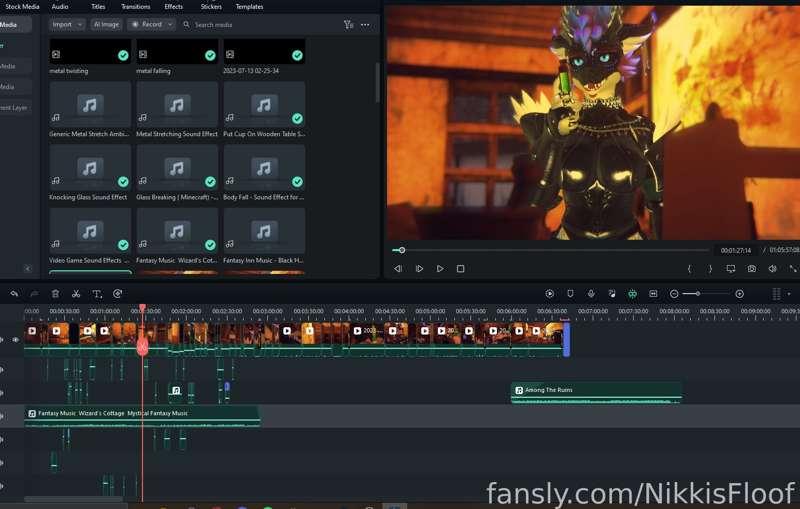Play the preview video

pos(440,269)
